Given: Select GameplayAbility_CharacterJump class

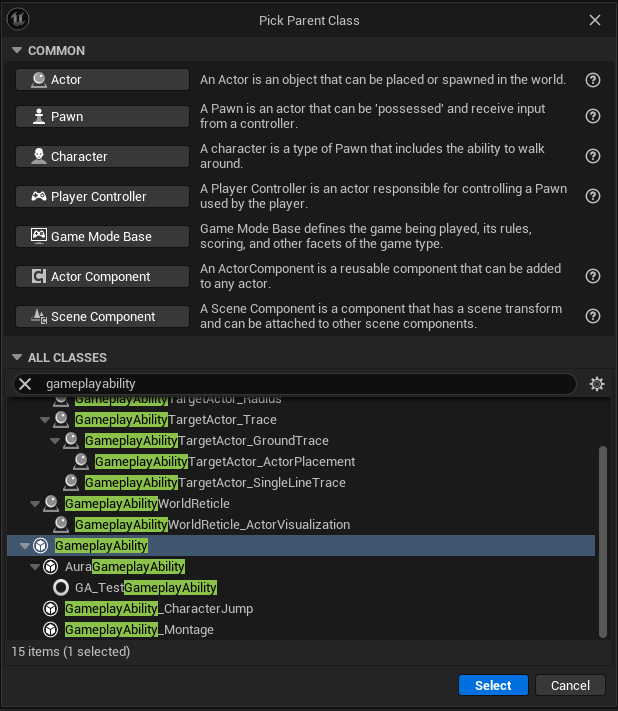Looking at the screenshot, I should [158, 609].
